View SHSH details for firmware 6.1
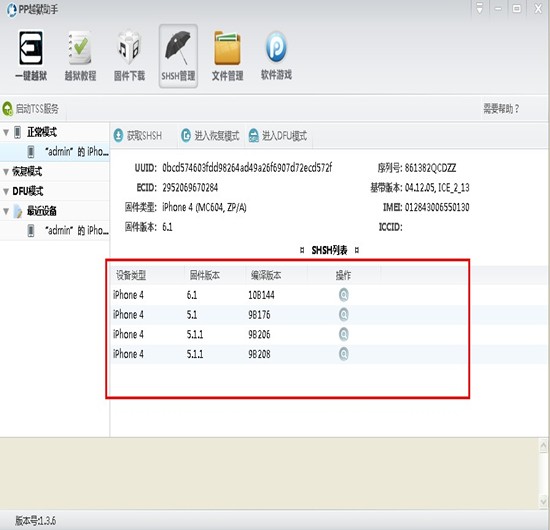The height and width of the screenshot is (530, 550). click(344, 295)
